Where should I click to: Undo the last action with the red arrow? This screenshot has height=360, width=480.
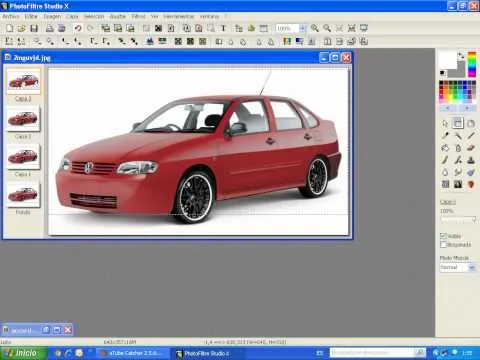[78, 28]
